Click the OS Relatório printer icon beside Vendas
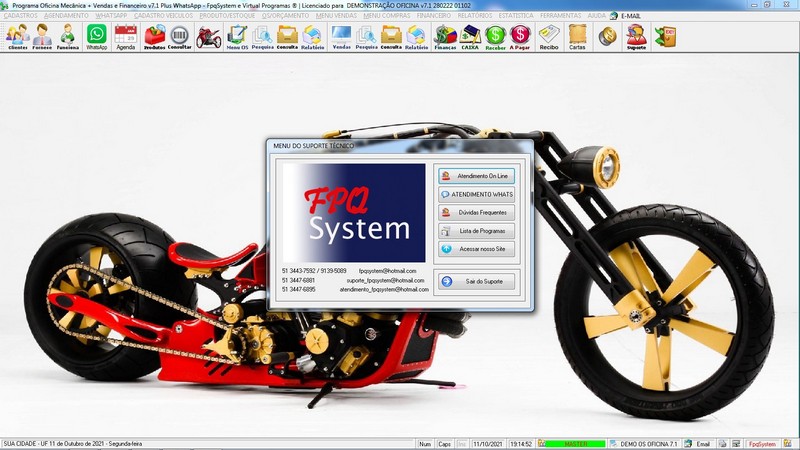The height and width of the screenshot is (450, 800). pos(312,37)
